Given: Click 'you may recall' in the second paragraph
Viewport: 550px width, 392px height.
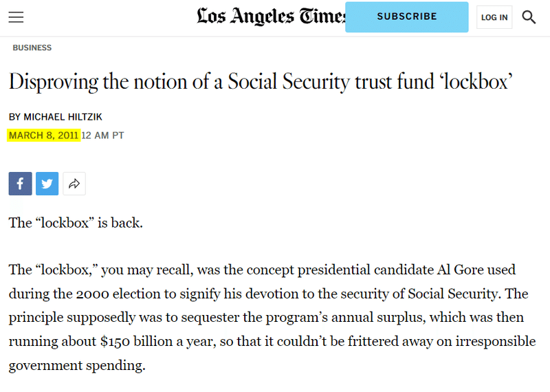Looking at the screenshot, I should pos(147,270).
